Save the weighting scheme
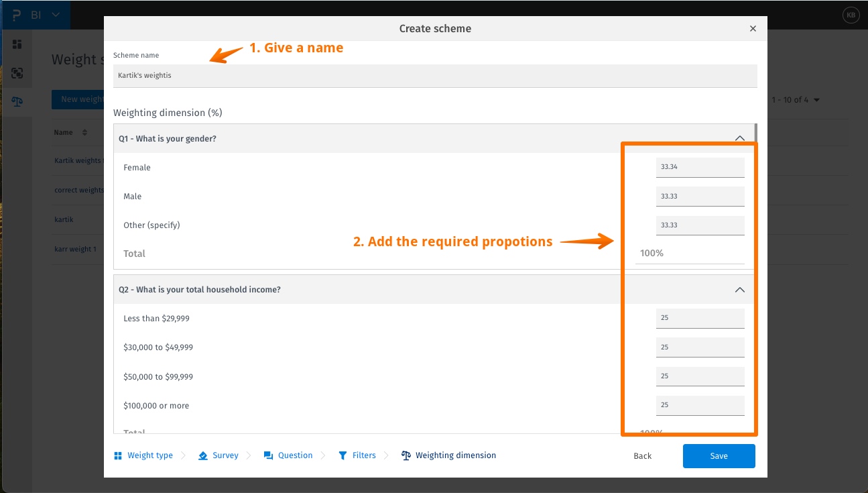This screenshot has width=868, height=493. (719, 456)
